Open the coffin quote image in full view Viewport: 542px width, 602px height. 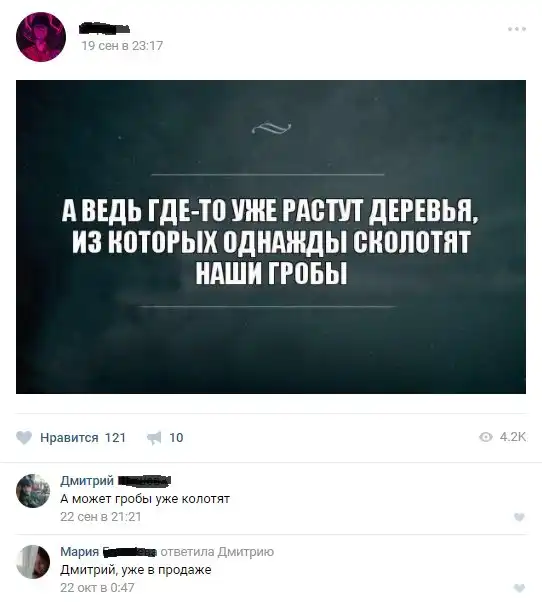click(x=271, y=237)
